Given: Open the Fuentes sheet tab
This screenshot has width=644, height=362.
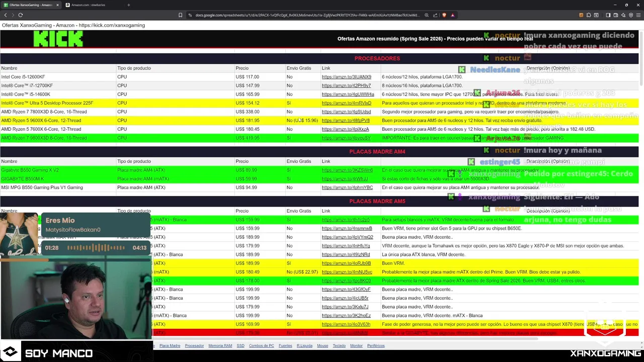Looking at the screenshot, I should point(285,346).
